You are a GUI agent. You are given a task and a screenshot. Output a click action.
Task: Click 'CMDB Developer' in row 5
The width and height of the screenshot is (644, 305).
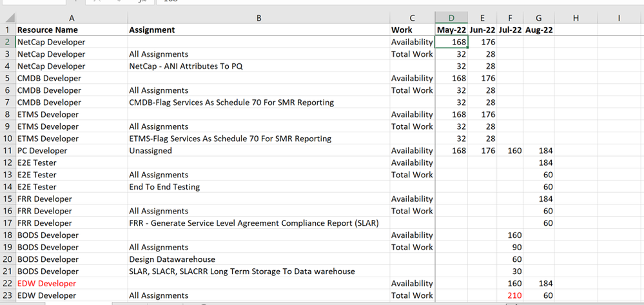[x=72, y=78]
